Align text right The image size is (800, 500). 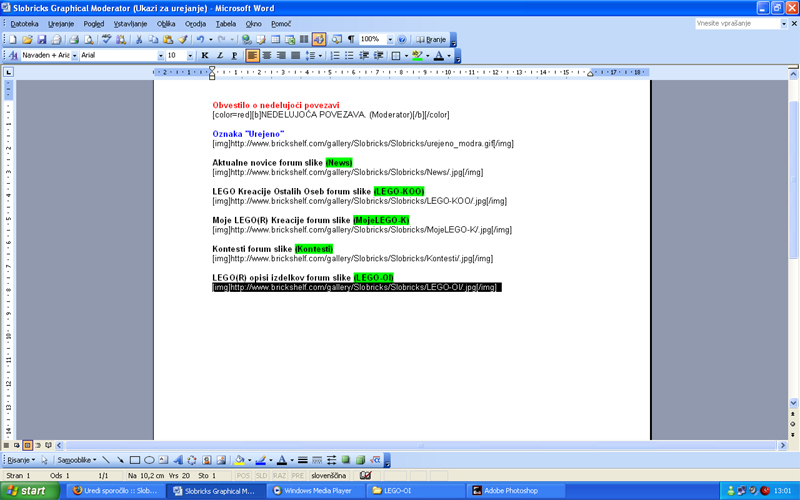[281, 55]
